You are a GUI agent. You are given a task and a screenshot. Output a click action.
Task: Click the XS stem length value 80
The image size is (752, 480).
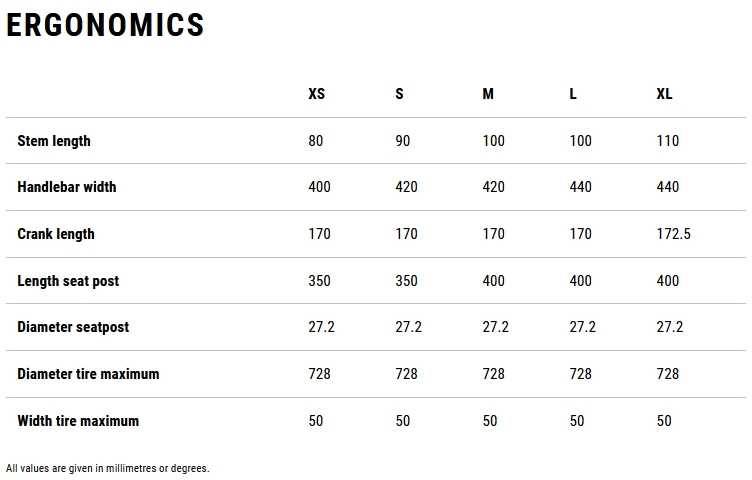(x=316, y=141)
